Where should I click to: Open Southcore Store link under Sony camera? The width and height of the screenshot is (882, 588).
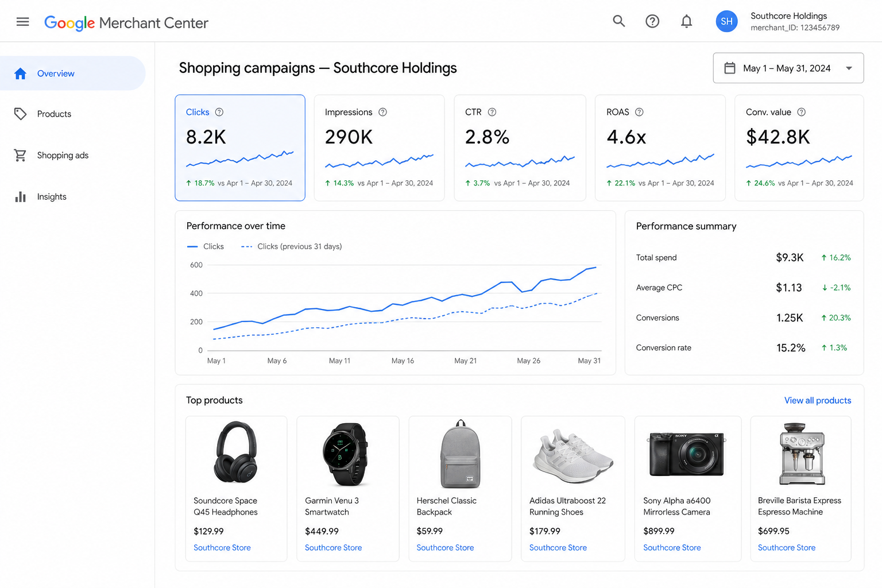(672, 548)
